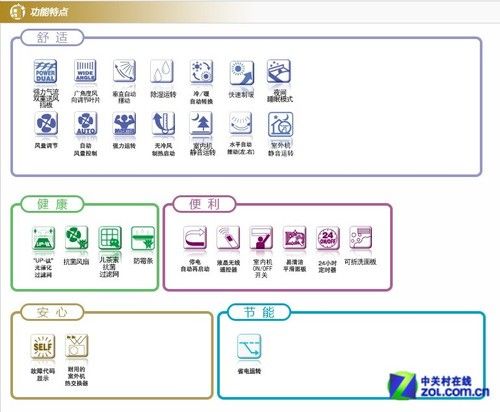Select the UP-titanium filter icon
500x412 pixels.
click(43, 238)
